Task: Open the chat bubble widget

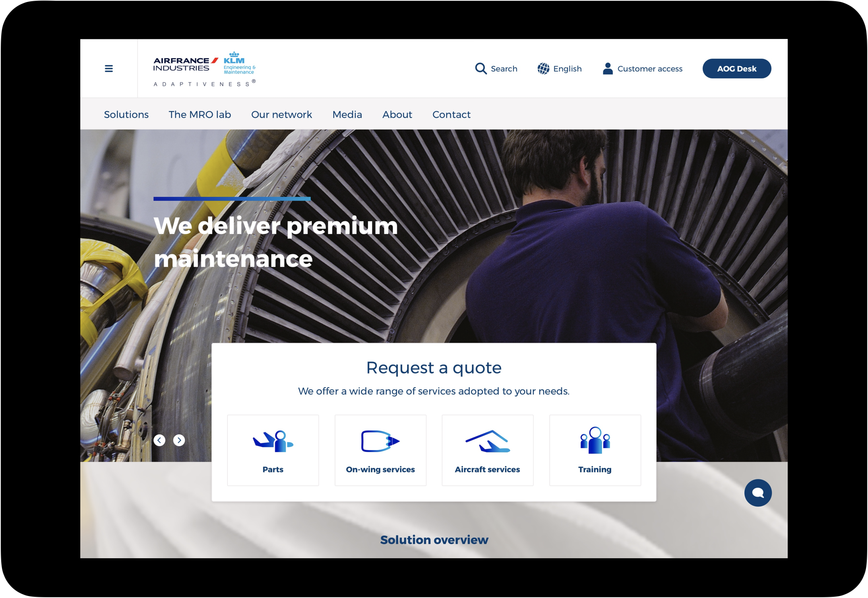Action: click(758, 493)
